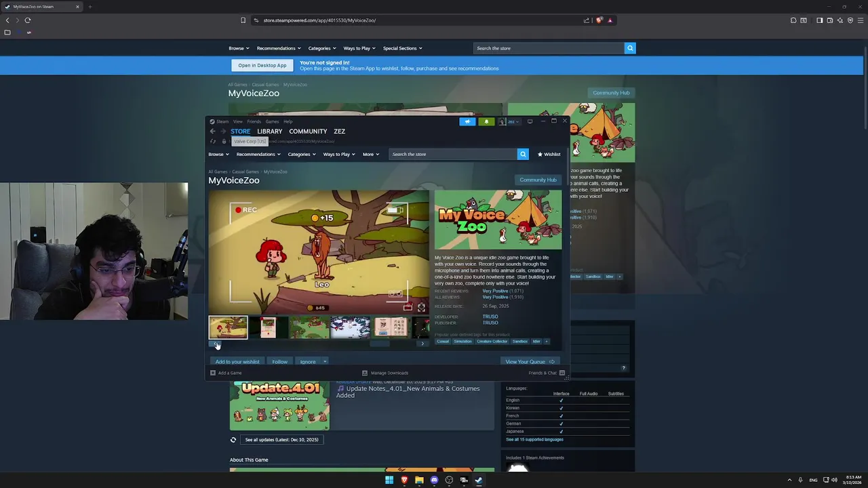
Task: Open Steam notifications bell icon
Action: pos(486,121)
